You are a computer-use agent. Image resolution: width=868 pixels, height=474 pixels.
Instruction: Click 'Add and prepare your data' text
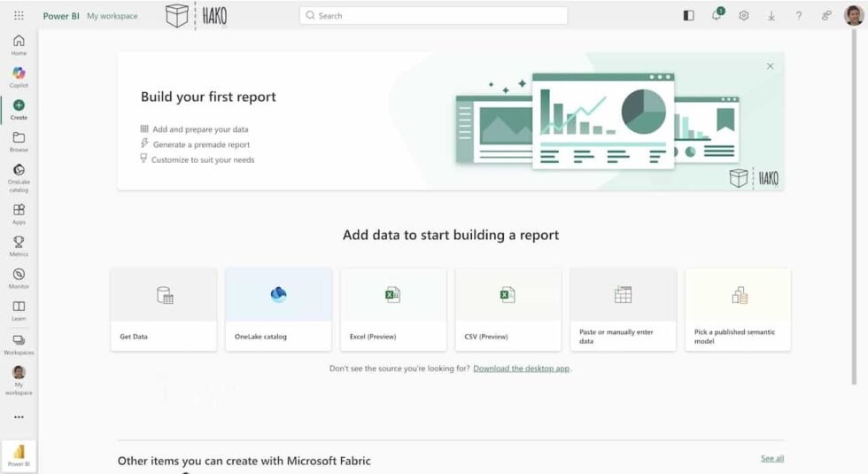click(200, 129)
